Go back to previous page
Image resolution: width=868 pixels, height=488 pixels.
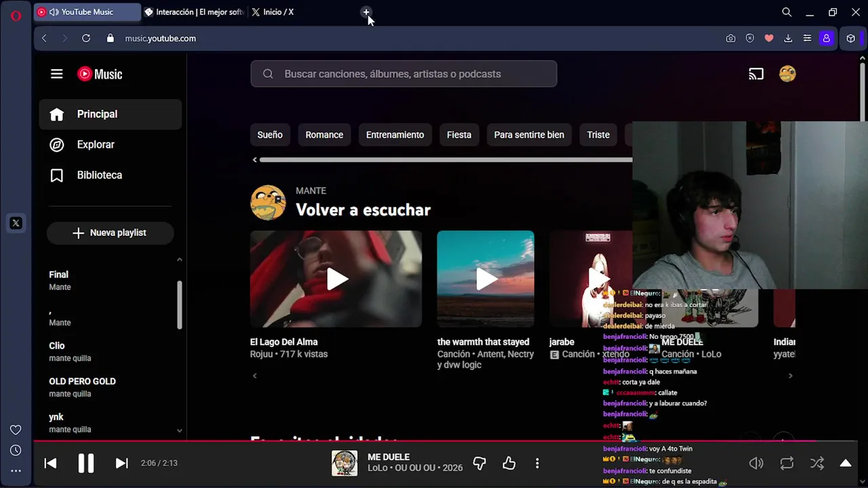[45, 39]
